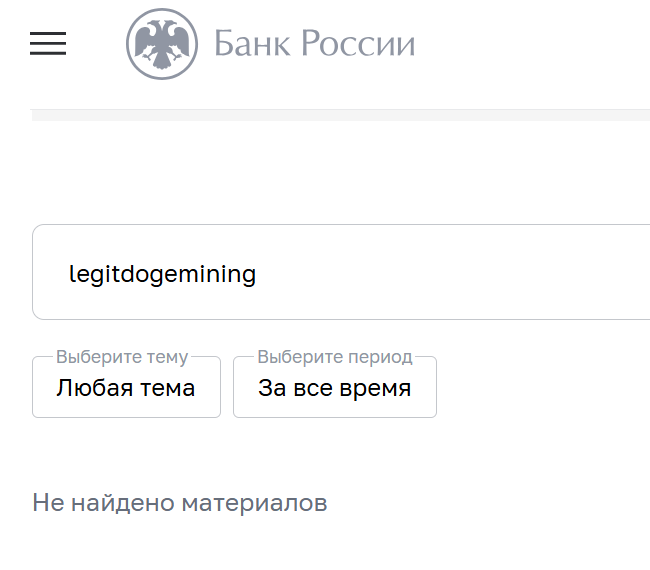Click the top line of hamburger icon
Image resolution: width=650 pixels, height=570 pixels.
48,34
